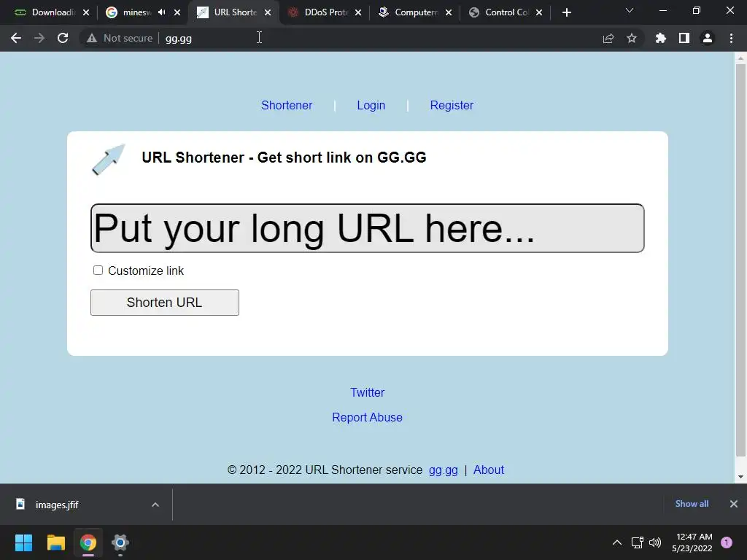Click the Chrome taskbar icon
747x560 pixels.
tap(88, 542)
